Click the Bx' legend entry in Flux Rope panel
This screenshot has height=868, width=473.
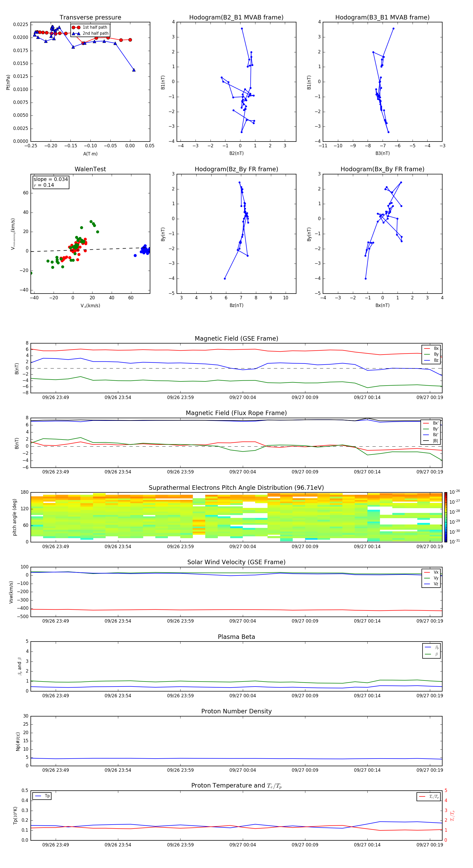click(431, 423)
